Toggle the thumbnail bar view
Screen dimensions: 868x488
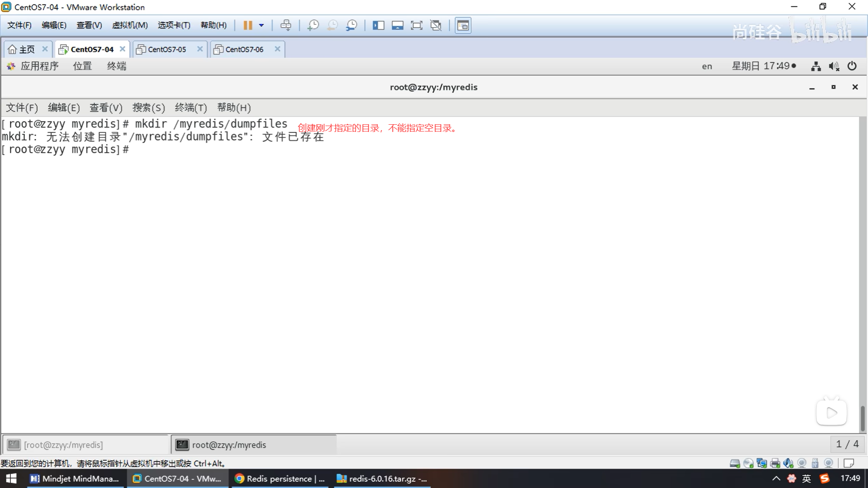coord(397,25)
